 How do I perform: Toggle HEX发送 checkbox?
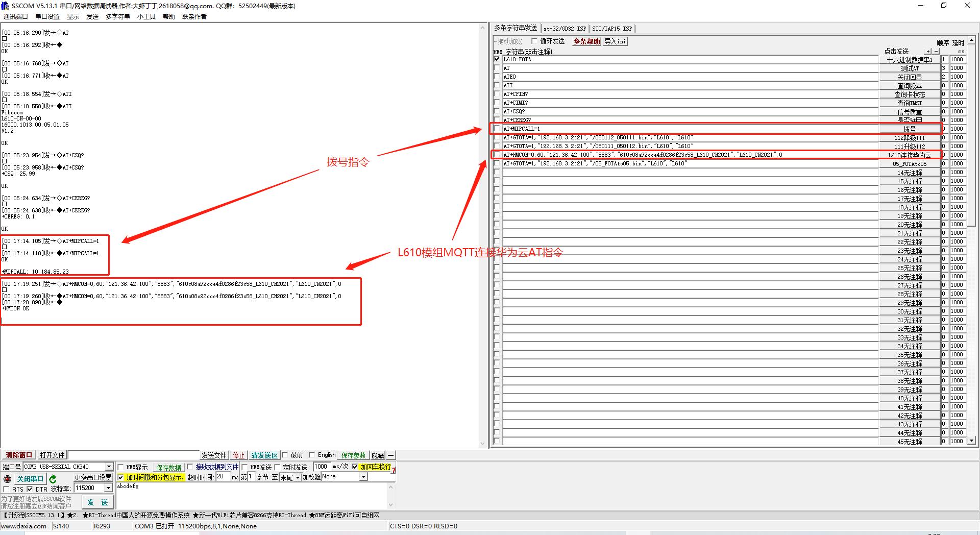244,467
